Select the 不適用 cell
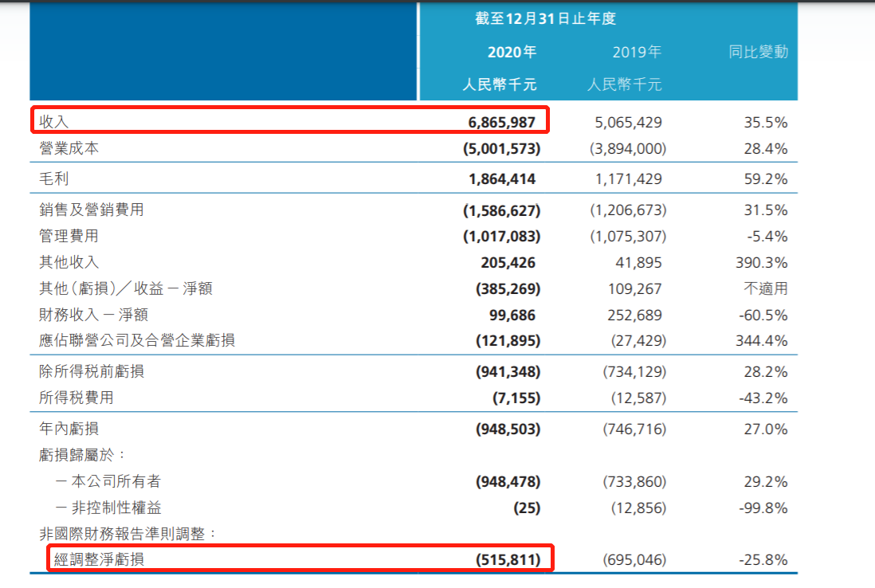875x588 pixels. tap(765, 288)
